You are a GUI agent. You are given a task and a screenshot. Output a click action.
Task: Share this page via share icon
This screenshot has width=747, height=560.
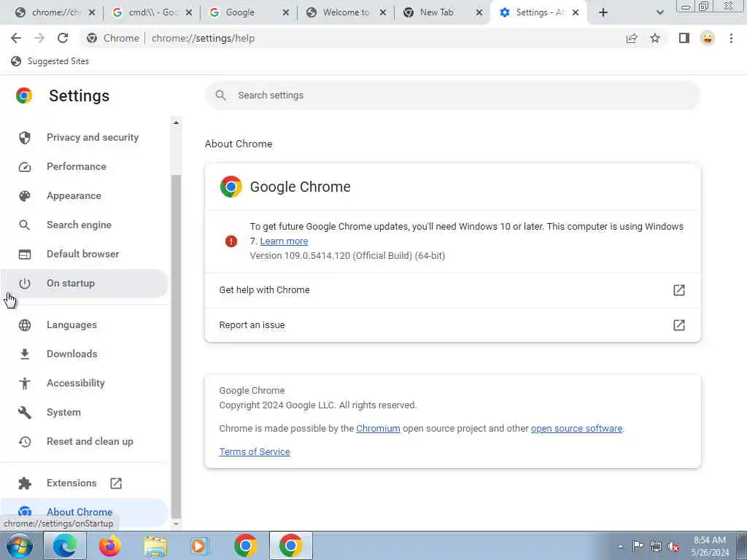coord(632,38)
